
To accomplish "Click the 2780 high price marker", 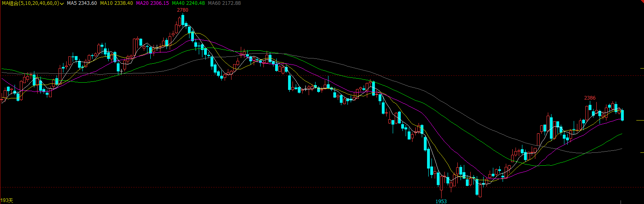I will [x=183, y=10].
